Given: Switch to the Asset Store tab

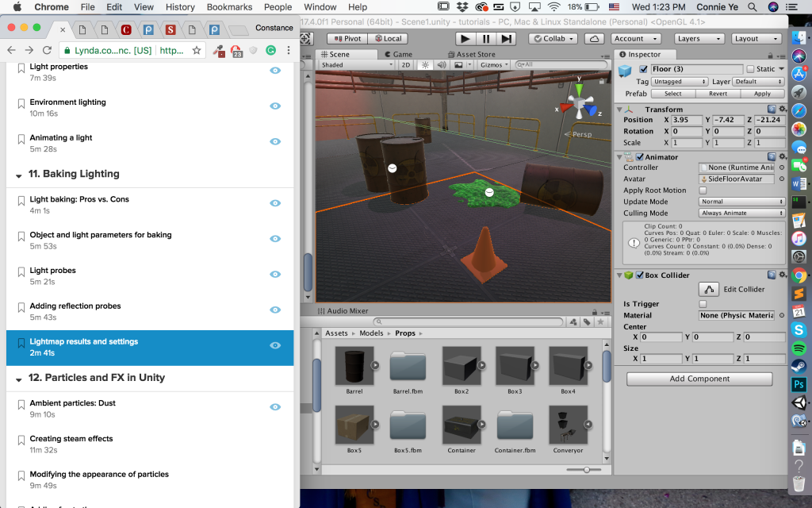Looking at the screenshot, I should coord(471,54).
